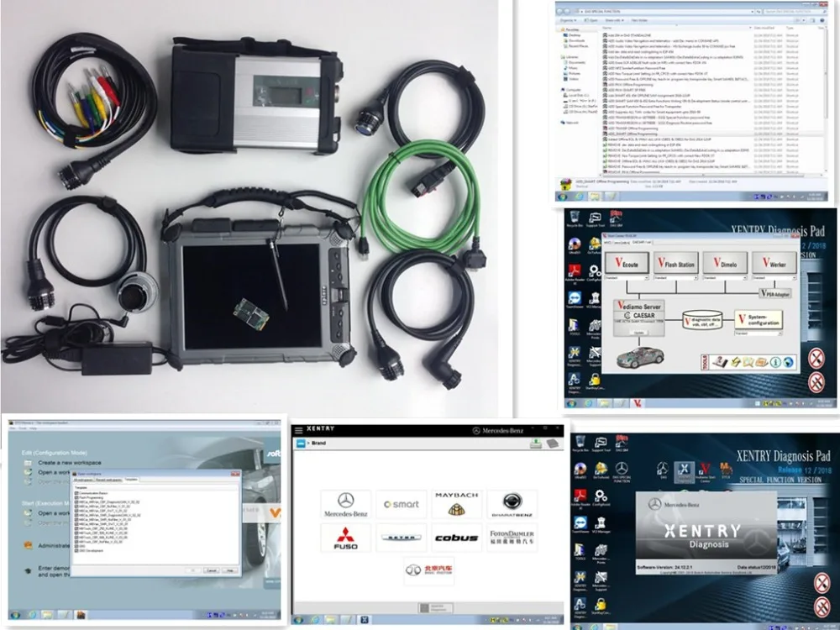This screenshot has height=630, width=840.
Task: Switch to the Recent workspaces tab
Action: [108, 480]
